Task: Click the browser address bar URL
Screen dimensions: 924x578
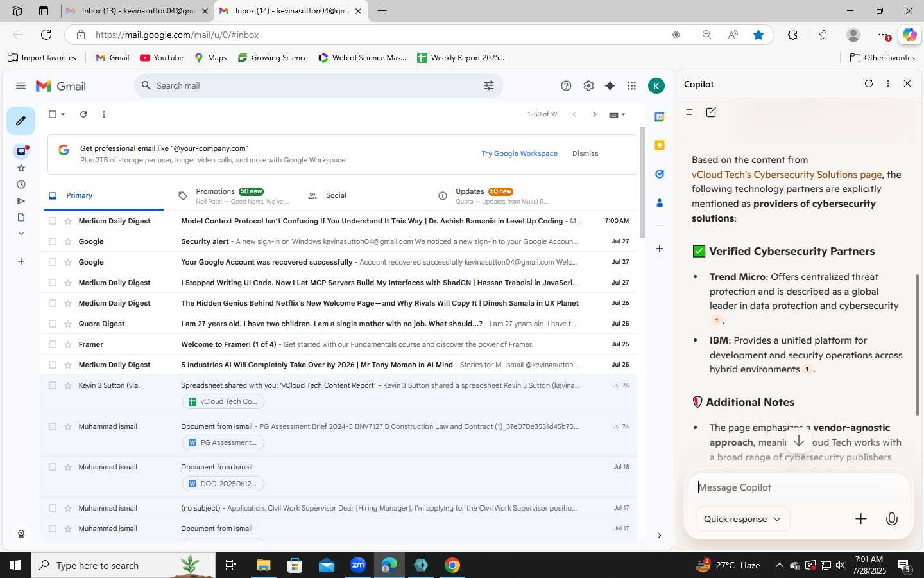Action: click(177, 35)
